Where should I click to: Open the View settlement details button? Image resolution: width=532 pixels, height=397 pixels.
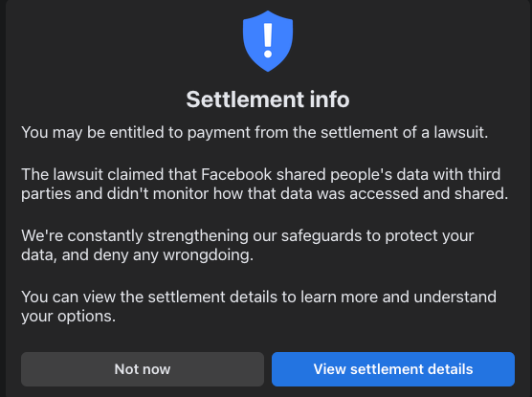(x=393, y=369)
